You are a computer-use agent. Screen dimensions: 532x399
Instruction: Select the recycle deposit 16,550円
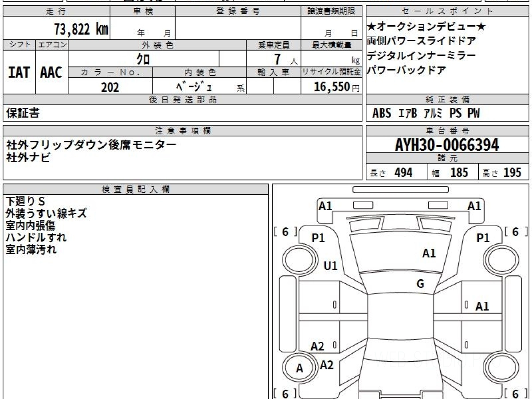(x=336, y=87)
